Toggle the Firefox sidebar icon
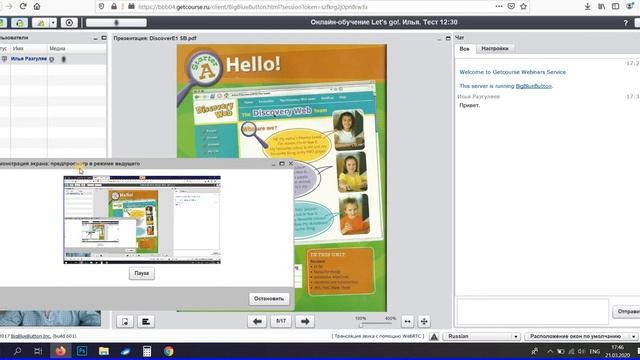Viewport: 640px width, 360px height. [x=616, y=7]
